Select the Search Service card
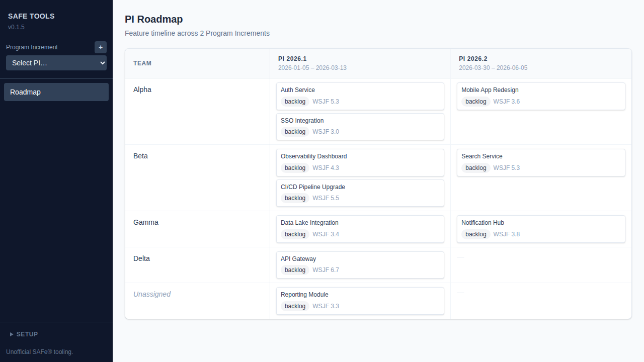 pos(541,162)
